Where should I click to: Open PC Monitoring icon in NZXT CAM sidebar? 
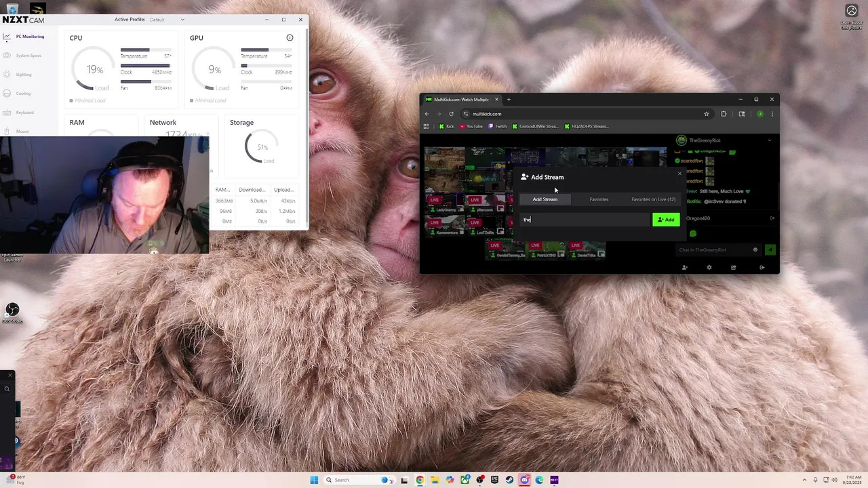click(7, 37)
